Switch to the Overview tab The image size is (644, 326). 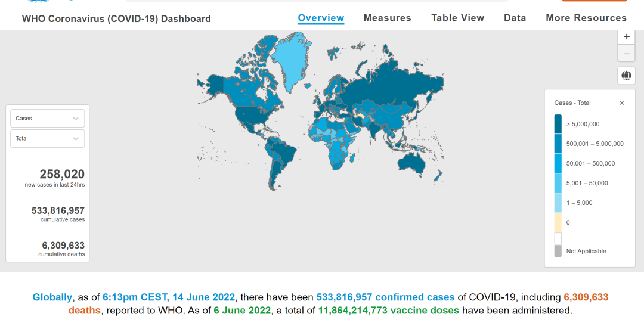(x=321, y=18)
